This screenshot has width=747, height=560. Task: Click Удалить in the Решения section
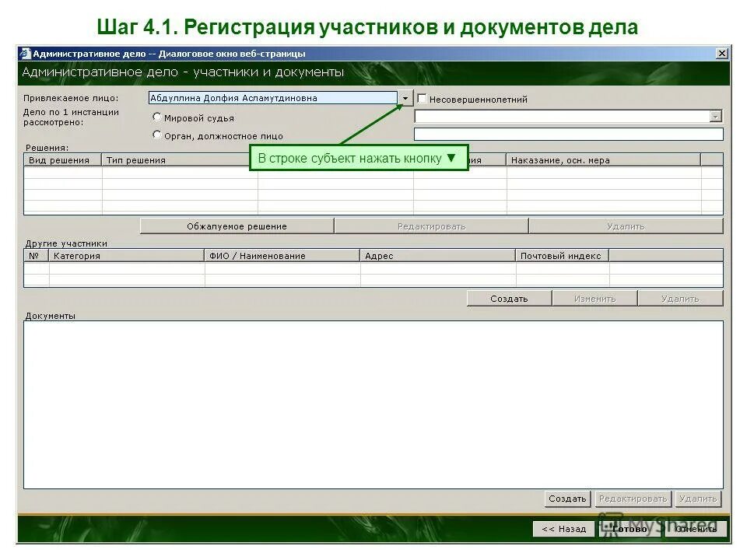point(626,226)
